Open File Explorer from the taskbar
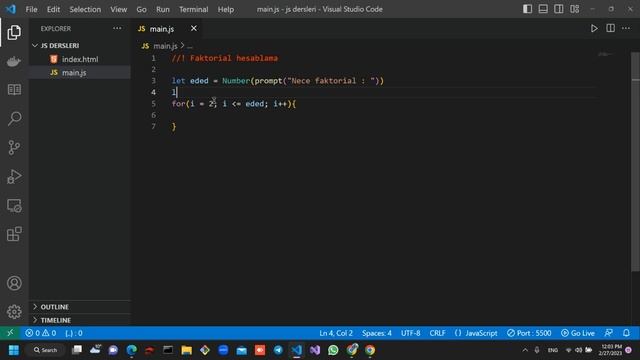This screenshot has height=360, width=640. pyautogui.click(x=187, y=350)
